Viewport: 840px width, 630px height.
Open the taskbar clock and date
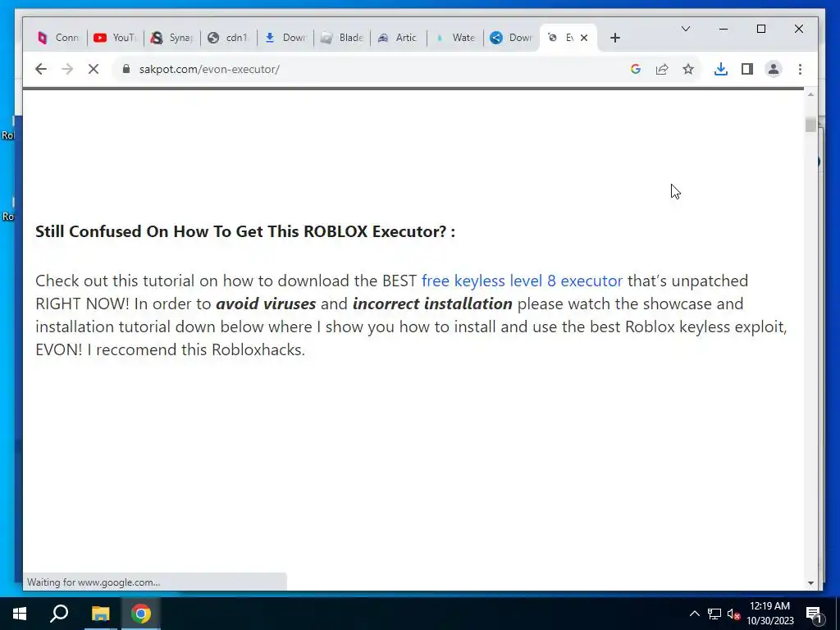pyautogui.click(x=769, y=614)
